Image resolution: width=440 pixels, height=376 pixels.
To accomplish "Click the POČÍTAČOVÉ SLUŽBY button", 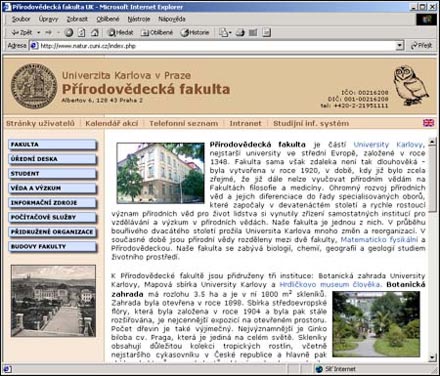I will [53, 218].
